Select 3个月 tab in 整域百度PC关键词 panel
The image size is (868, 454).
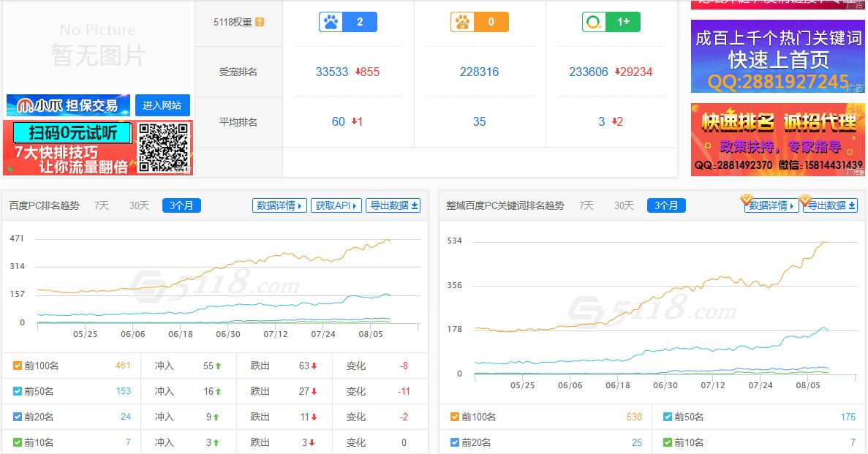point(666,205)
